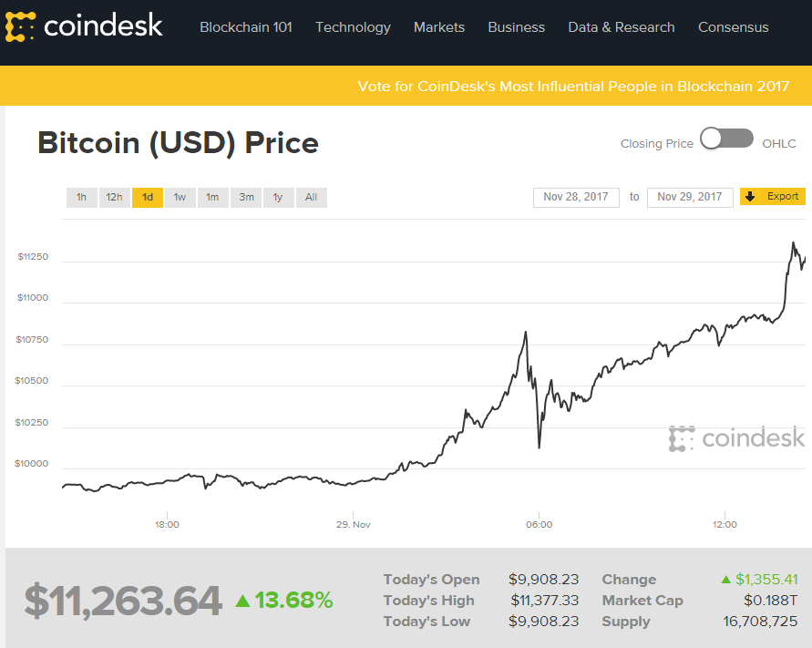Click the Export download arrow icon
Screen dimensions: 812x648
pyautogui.click(x=750, y=197)
